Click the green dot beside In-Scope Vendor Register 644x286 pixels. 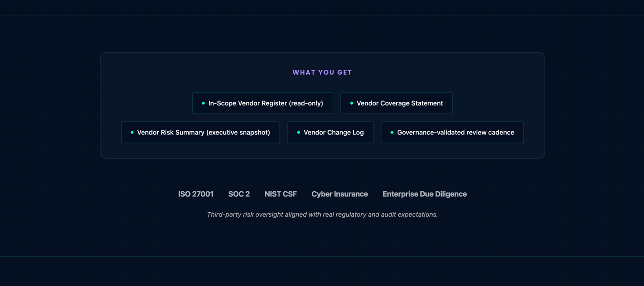point(203,103)
